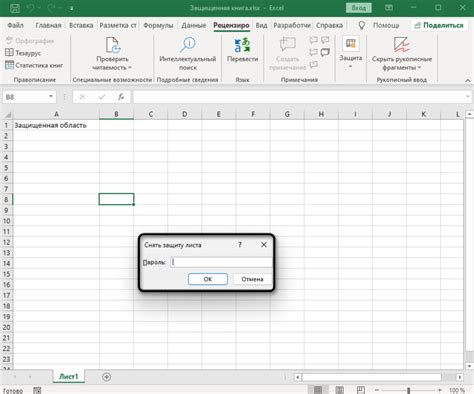474x394 pixels.
Task: Switch to the Главная tab
Action: (x=48, y=25)
